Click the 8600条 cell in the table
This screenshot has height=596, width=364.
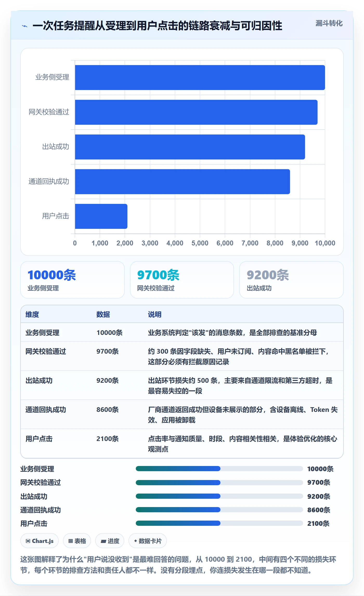[107, 410]
